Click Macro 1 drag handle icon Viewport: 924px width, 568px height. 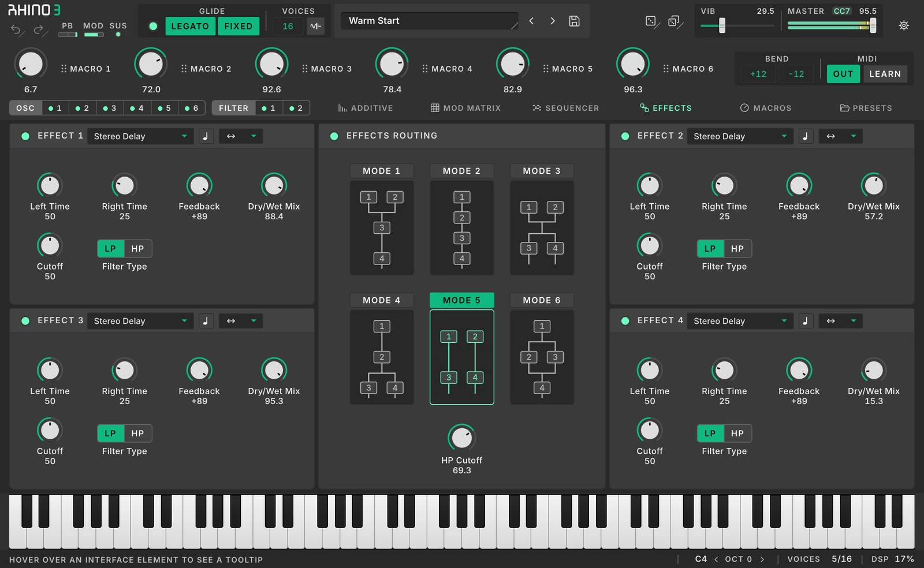(64, 69)
